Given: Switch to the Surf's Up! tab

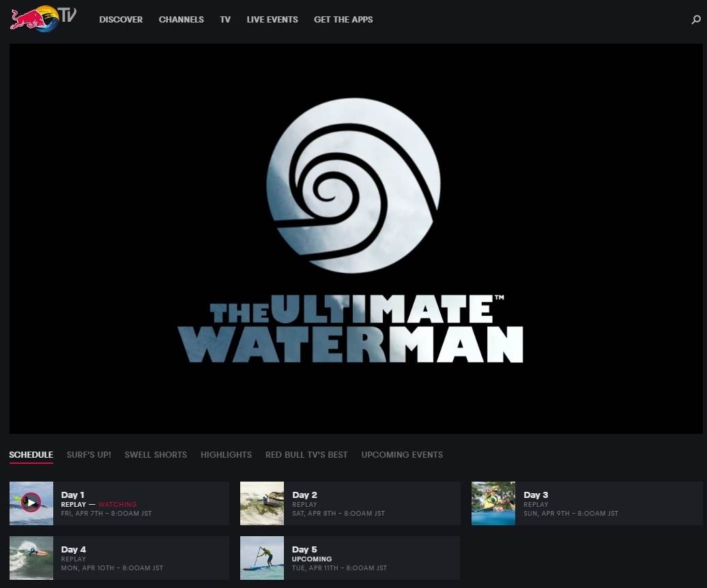Looking at the screenshot, I should pos(89,455).
